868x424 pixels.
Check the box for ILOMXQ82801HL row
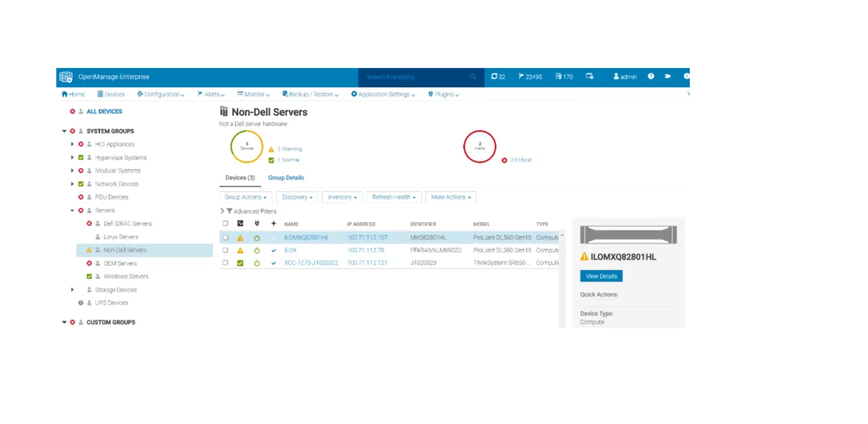225,237
